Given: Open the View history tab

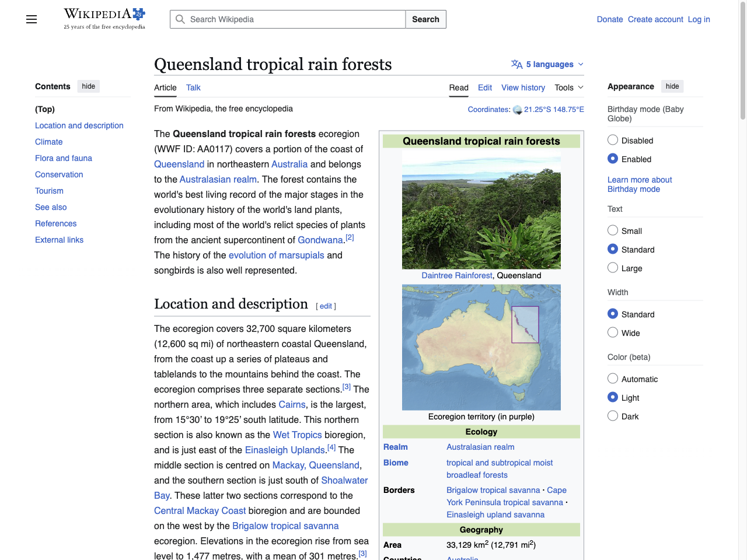Looking at the screenshot, I should click(522, 87).
